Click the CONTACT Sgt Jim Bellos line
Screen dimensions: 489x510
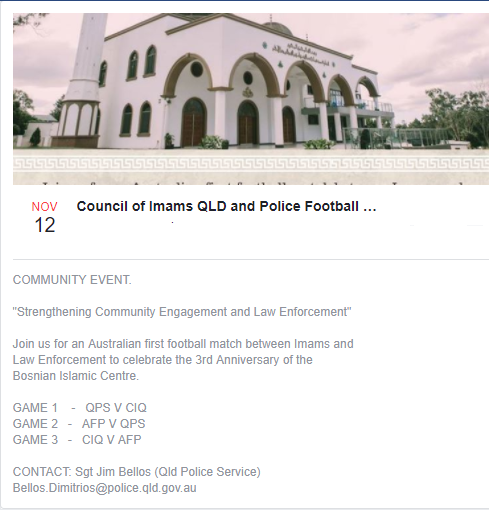point(137,472)
